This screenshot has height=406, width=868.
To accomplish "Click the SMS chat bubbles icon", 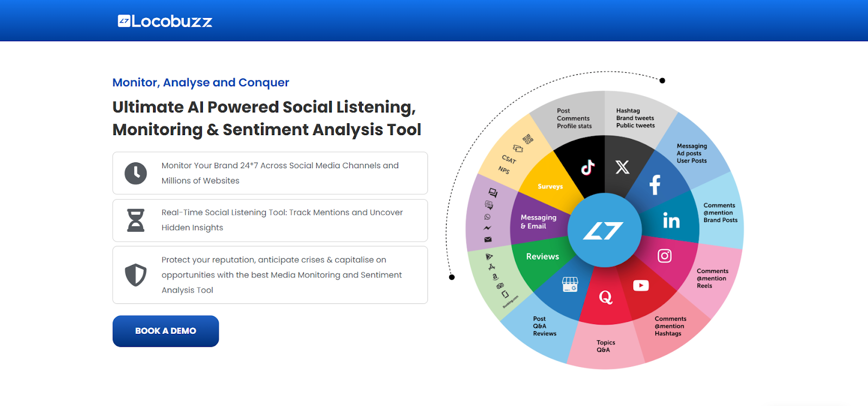I will [489, 205].
